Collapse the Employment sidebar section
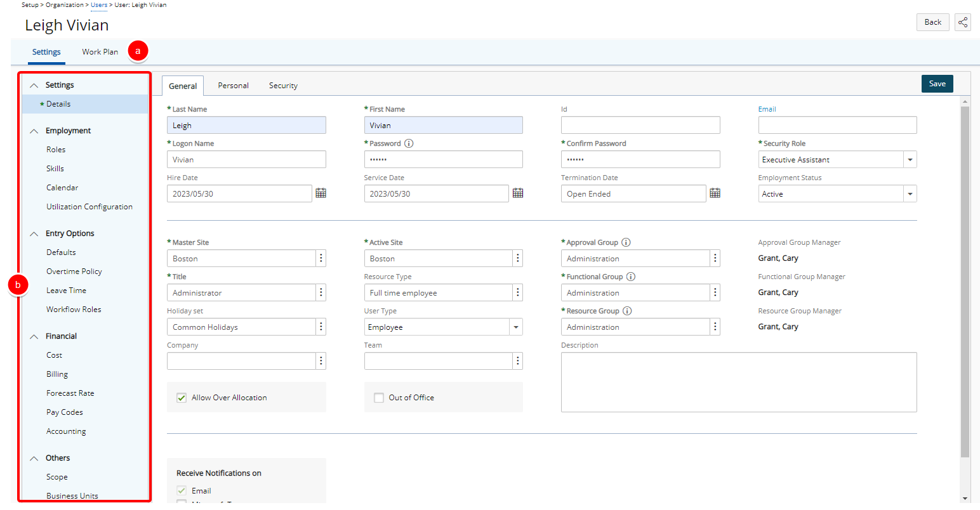 [34, 131]
